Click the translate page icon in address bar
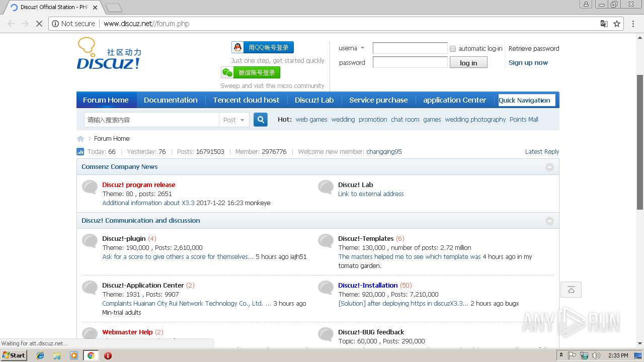Image resolution: width=644 pixels, height=362 pixels. [604, 24]
